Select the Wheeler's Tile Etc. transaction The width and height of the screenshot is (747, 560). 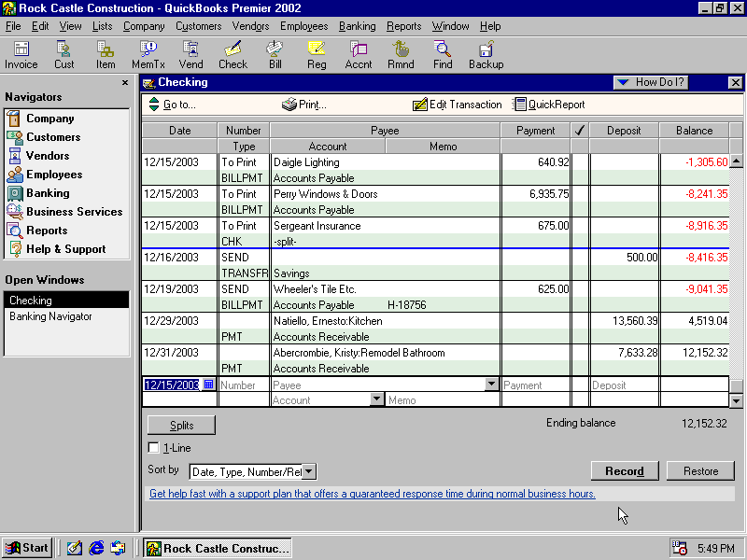click(435, 297)
